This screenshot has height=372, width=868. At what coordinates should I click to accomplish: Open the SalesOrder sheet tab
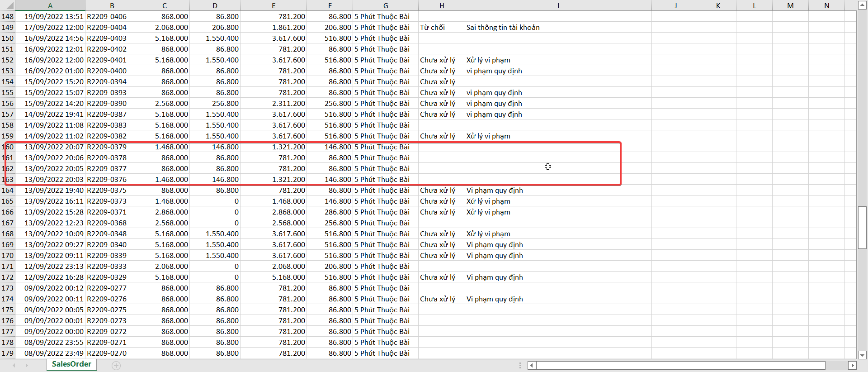coord(71,364)
